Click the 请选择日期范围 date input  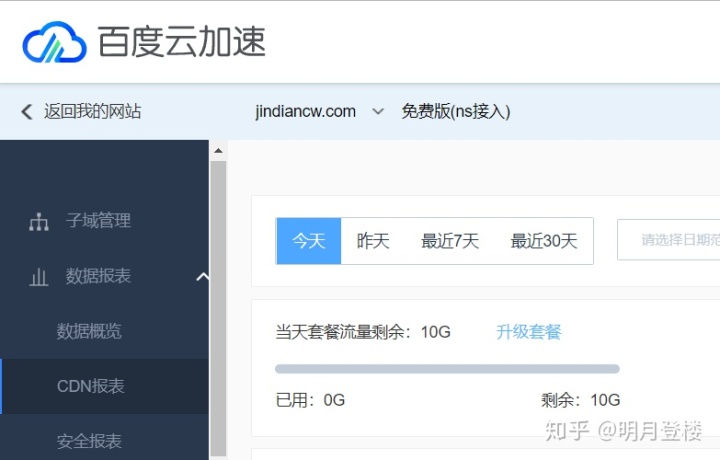click(x=669, y=240)
